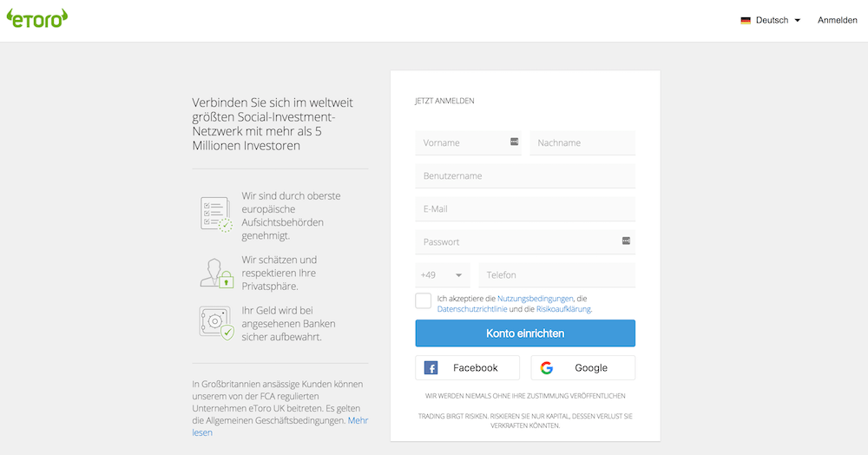Open the Risikoaufklärung link
Image resolution: width=868 pixels, height=455 pixels.
click(563, 309)
